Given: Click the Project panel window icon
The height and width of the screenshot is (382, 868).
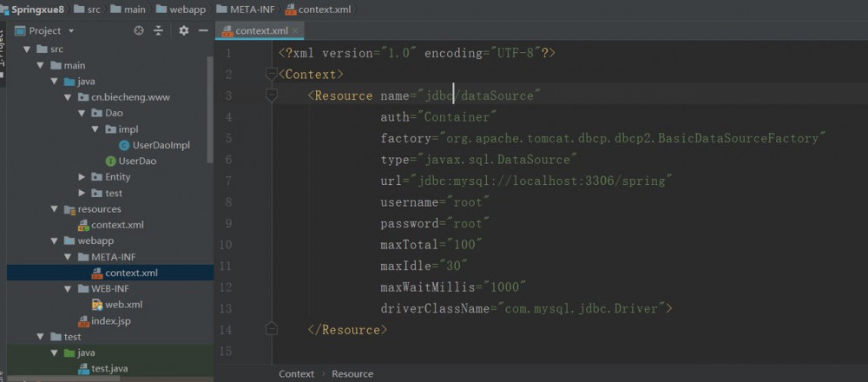Looking at the screenshot, I should coord(20,31).
